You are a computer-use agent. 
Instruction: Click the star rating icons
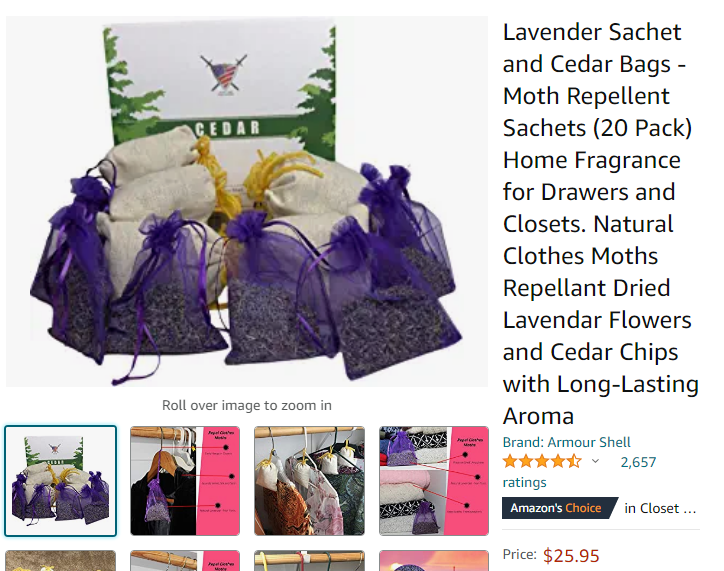tap(543, 461)
